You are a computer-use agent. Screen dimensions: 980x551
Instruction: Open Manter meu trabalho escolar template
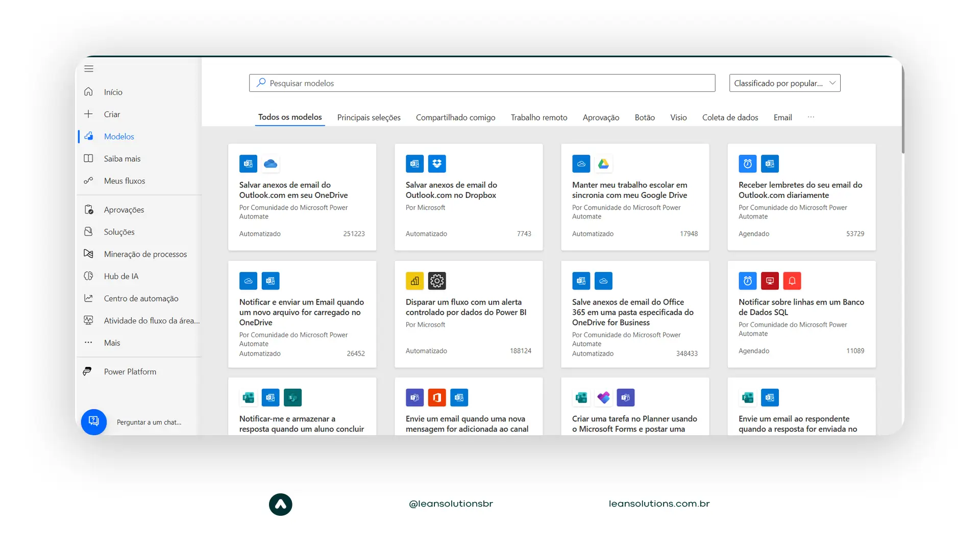(635, 197)
